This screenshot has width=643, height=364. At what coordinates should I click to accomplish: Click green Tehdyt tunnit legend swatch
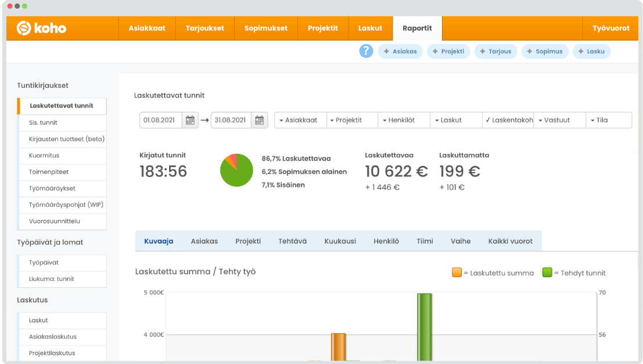[x=547, y=273]
